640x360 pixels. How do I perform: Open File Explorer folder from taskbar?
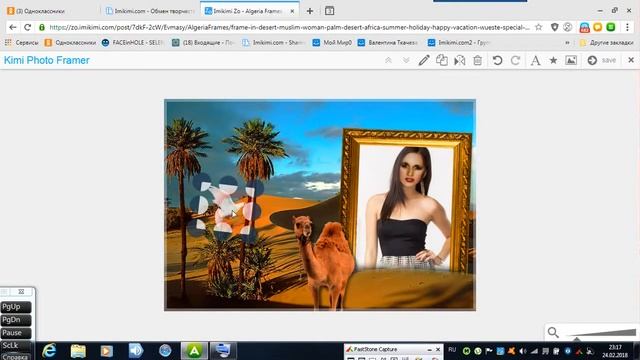click(78, 351)
